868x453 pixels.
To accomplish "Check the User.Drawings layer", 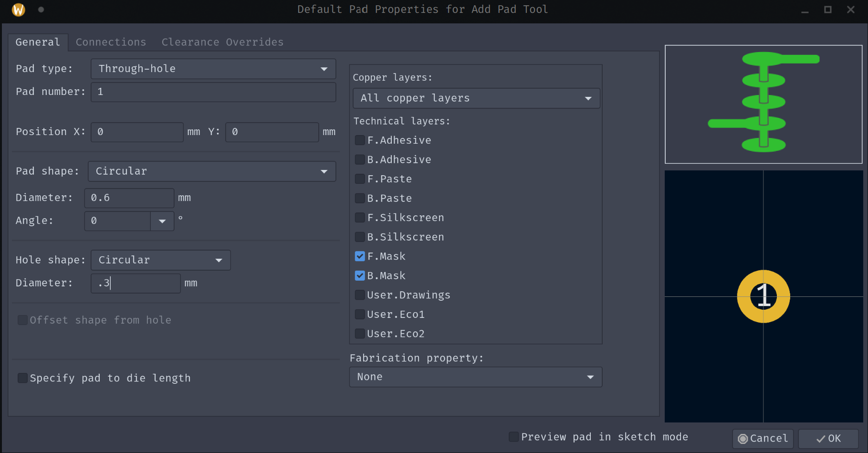I will [x=360, y=295].
